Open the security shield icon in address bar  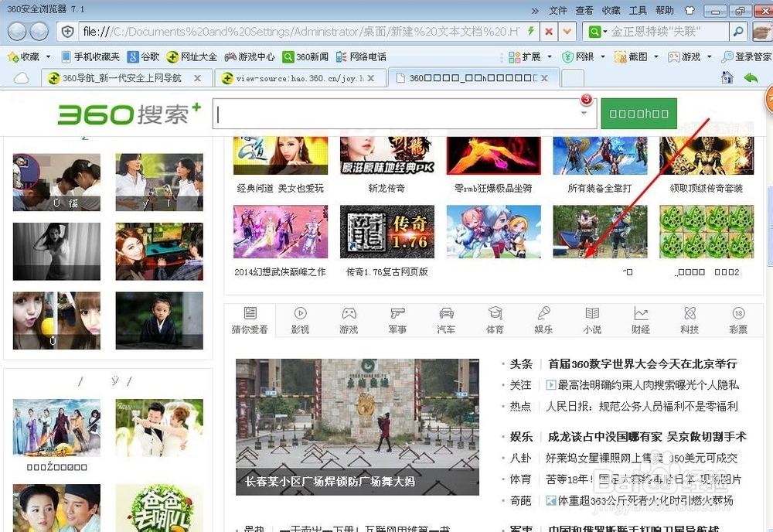pos(67,32)
